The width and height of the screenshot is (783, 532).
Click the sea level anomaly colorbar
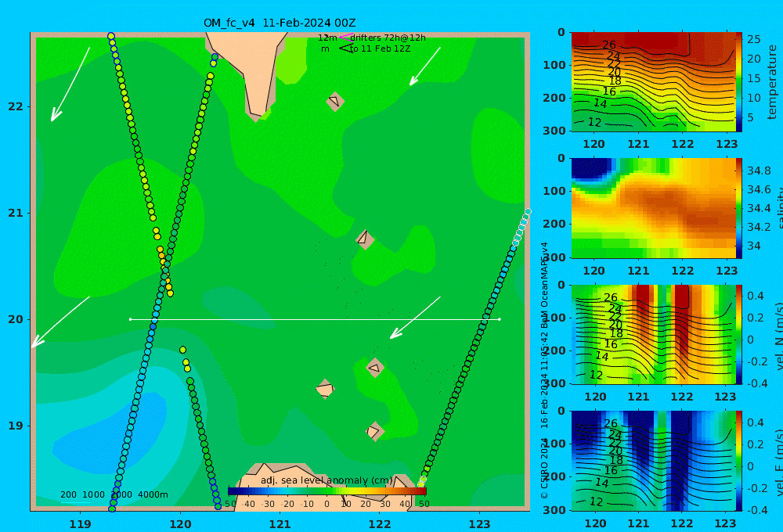(327, 491)
